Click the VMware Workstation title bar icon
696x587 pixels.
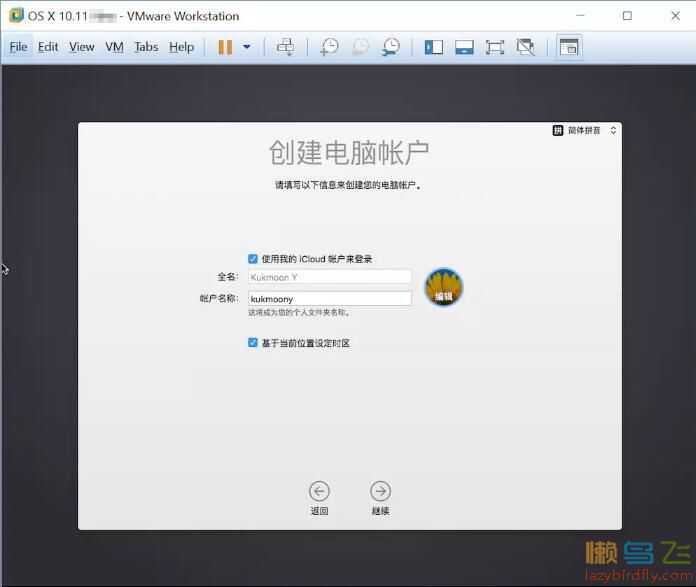[x=16, y=16]
